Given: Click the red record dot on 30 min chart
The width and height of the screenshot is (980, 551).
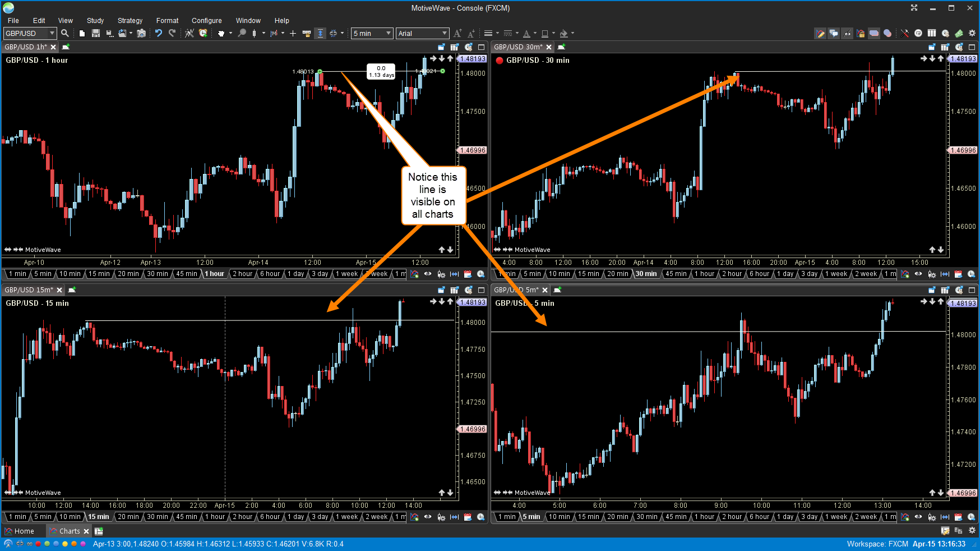Looking at the screenshot, I should [500, 61].
